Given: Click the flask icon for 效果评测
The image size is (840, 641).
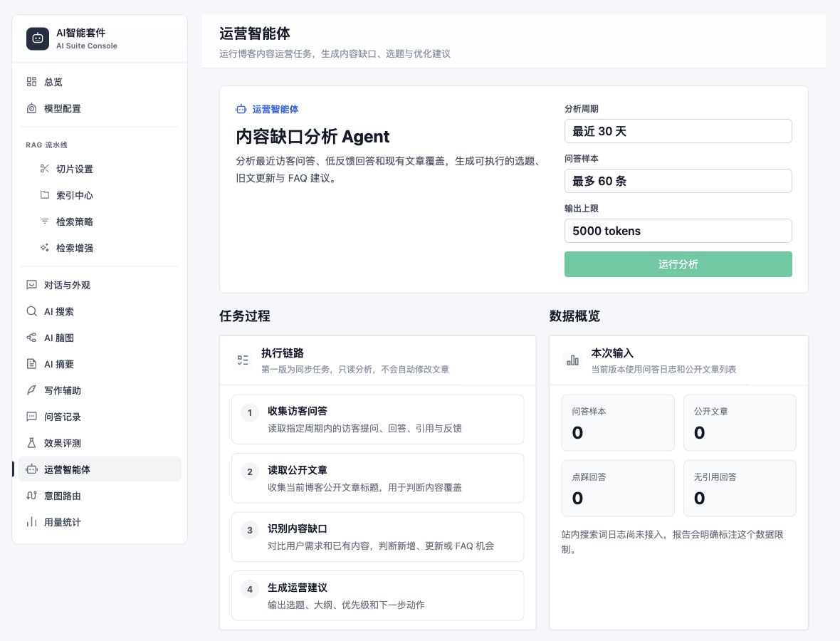Looking at the screenshot, I should coord(31,443).
